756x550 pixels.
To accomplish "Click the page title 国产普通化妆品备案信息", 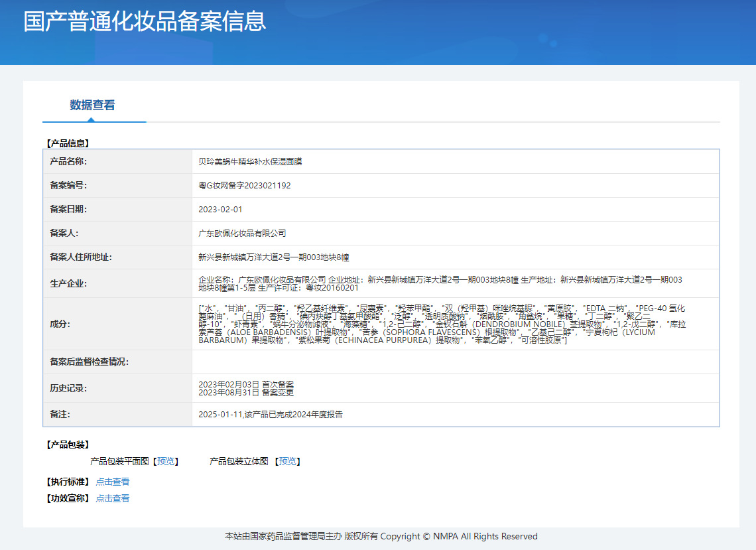I will 145,21.
